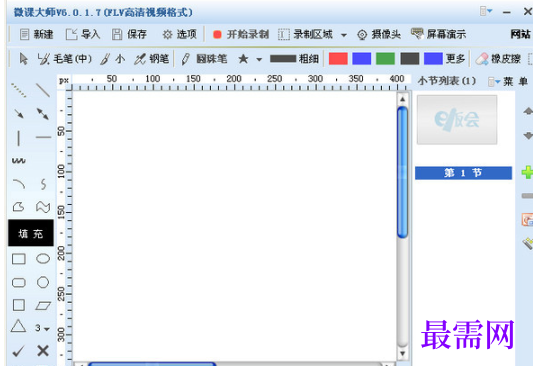The width and height of the screenshot is (533, 366).
Task: Select the wavy line tool
Action: click(19, 160)
